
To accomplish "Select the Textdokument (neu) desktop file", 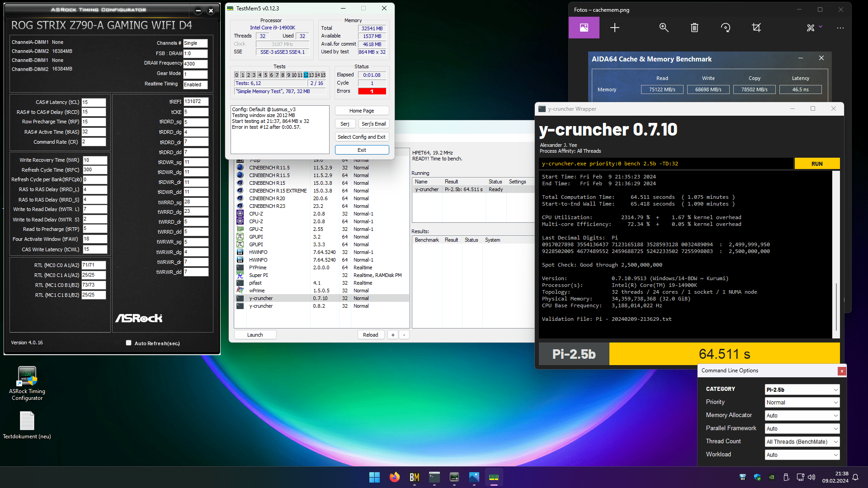I will 27,425.
